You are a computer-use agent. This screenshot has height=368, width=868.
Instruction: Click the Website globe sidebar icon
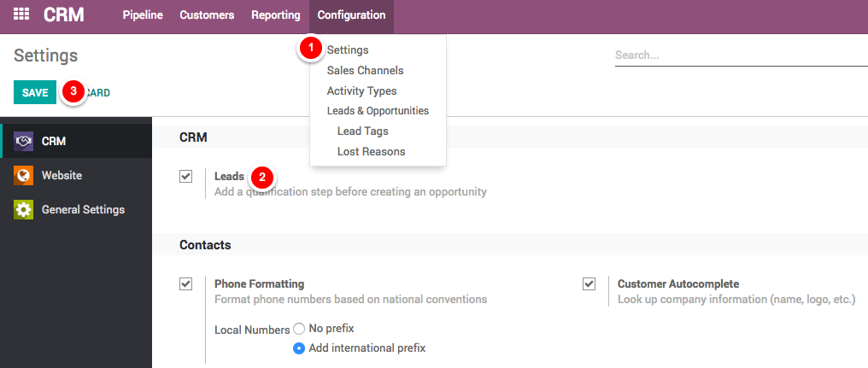24,175
